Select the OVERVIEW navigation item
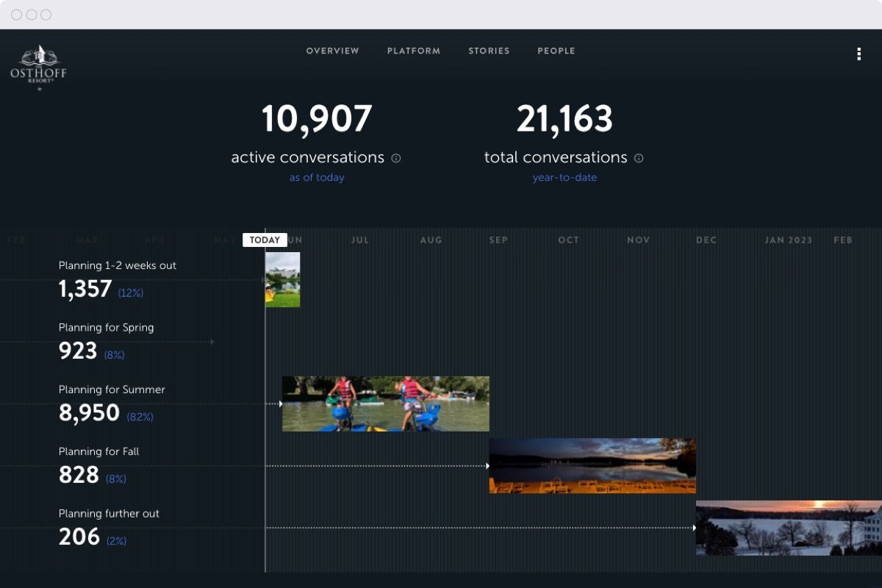The width and height of the screenshot is (882, 588). coord(332,51)
